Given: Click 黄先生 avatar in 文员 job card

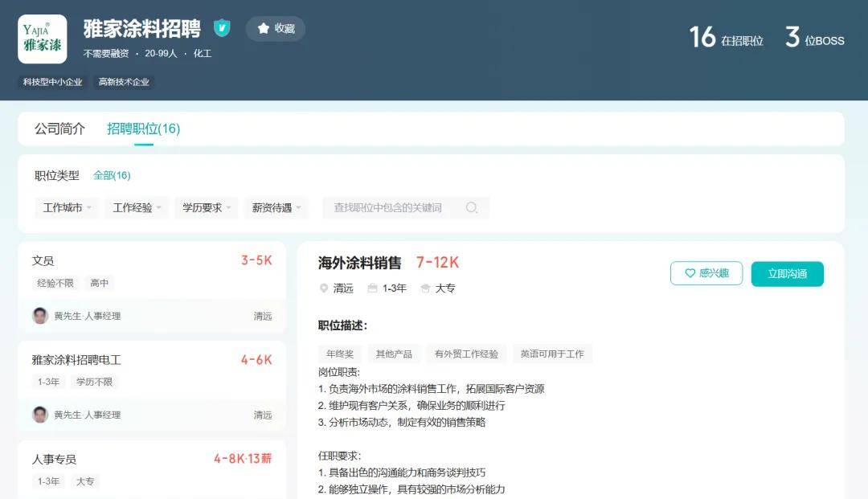Looking at the screenshot, I should [40, 316].
